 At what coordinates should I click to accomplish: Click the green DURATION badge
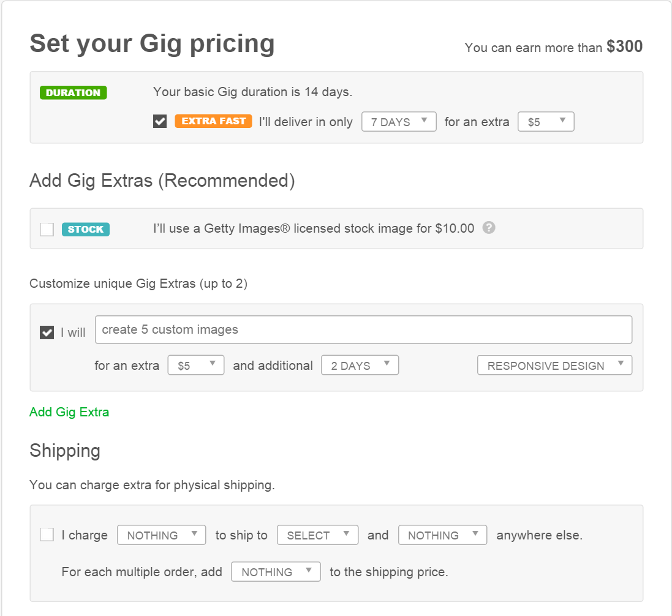pos(73,93)
